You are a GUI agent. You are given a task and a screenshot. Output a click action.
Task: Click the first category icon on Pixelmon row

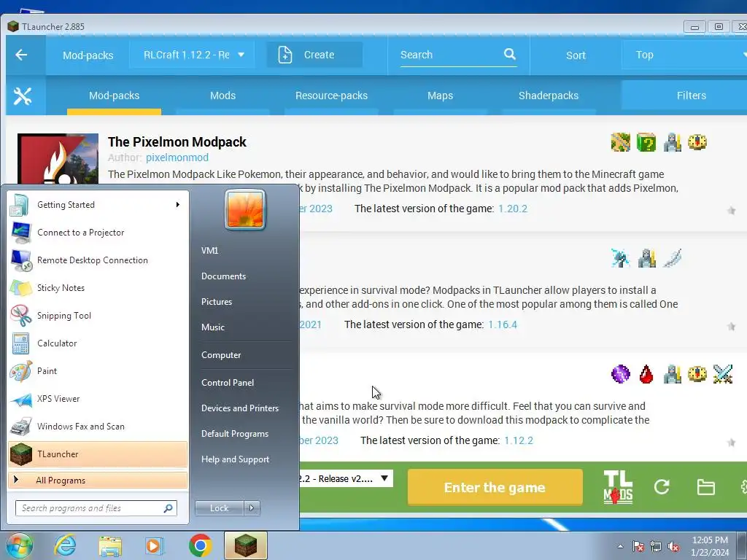[620, 142]
